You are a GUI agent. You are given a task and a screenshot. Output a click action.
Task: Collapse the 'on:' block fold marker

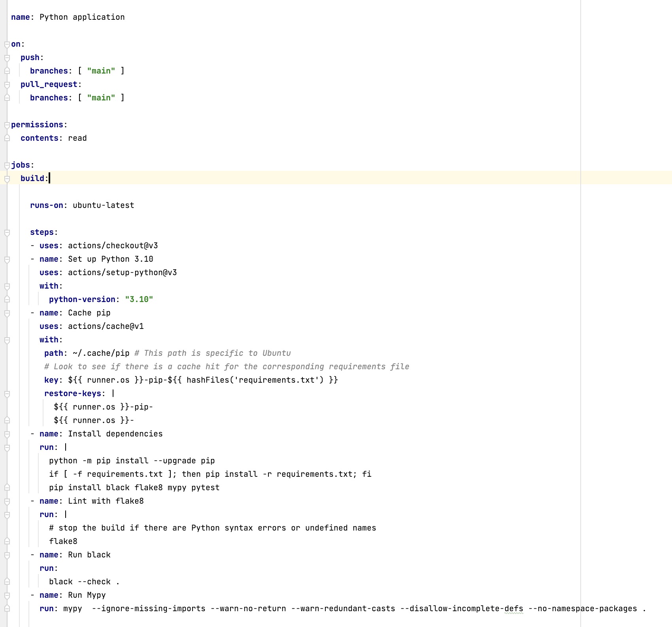tap(7, 44)
